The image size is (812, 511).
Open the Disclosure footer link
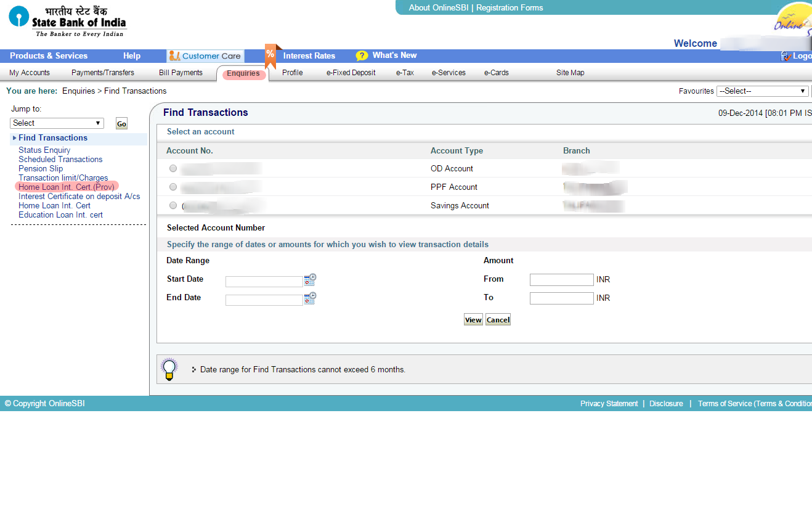(x=666, y=404)
